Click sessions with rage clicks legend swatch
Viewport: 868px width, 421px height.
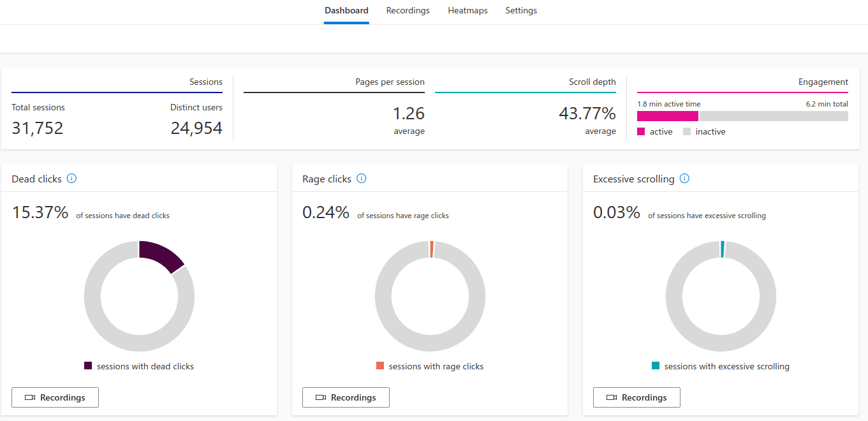(x=380, y=366)
